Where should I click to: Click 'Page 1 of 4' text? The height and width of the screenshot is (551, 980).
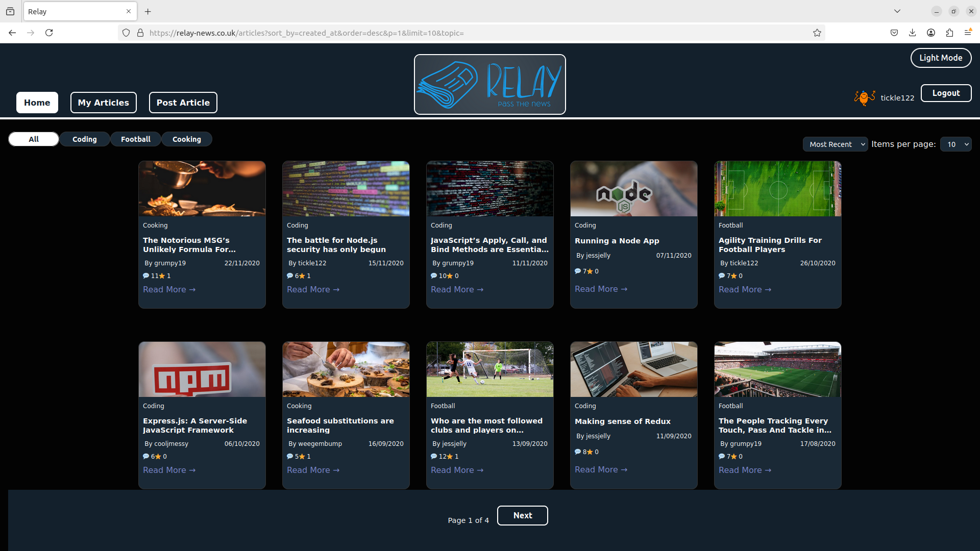pos(468,520)
